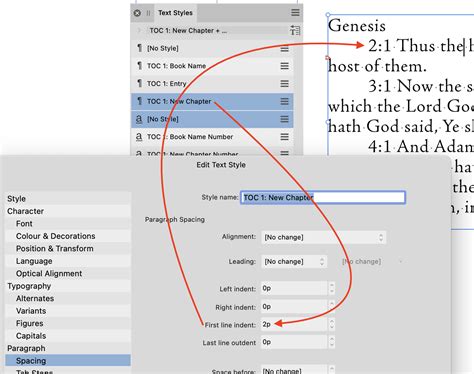Select the Spacing page in the sidebar
The height and width of the screenshot is (374, 474).
point(68,361)
